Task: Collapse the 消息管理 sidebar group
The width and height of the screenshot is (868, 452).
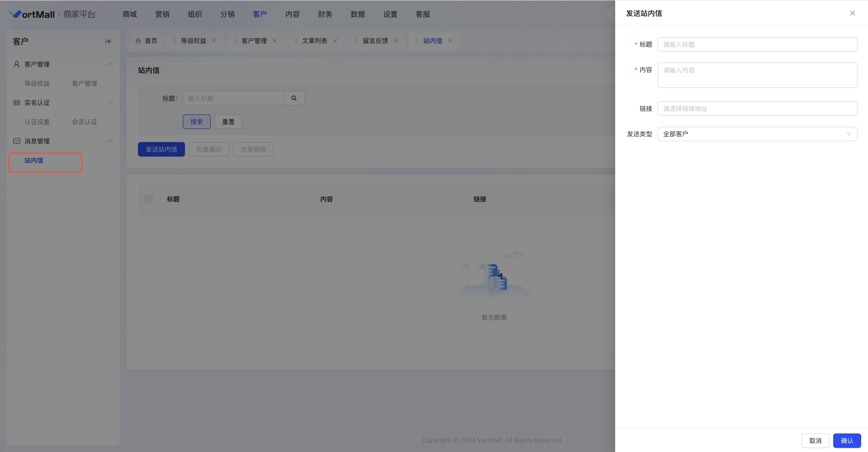Action: (110, 141)
